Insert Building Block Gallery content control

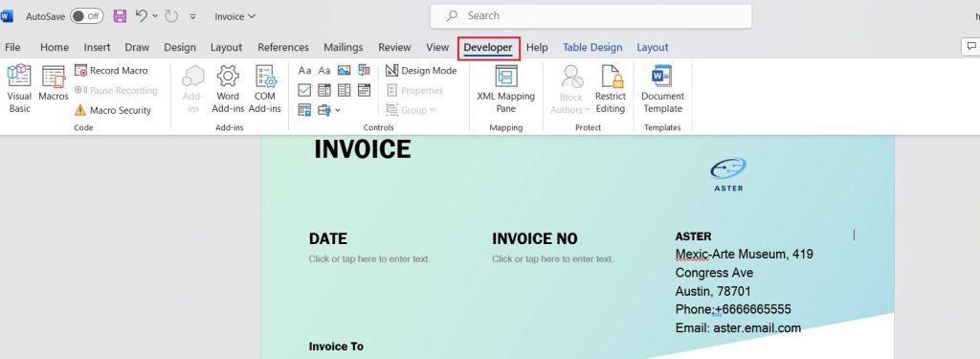pyautogui.click(x=364, y=71)
